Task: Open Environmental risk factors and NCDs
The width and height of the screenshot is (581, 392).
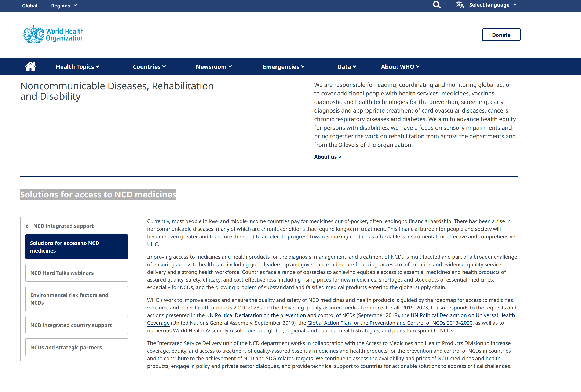Action: pos(76,299)
